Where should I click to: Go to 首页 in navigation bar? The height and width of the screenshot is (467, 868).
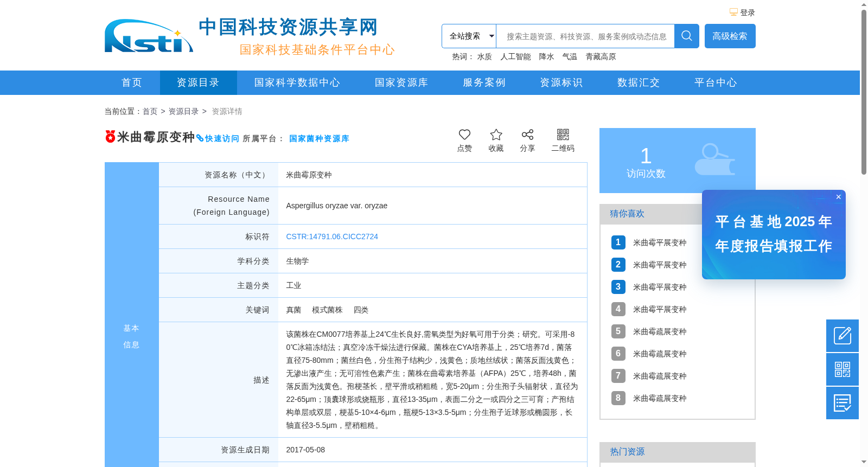[x=132, y=82]
